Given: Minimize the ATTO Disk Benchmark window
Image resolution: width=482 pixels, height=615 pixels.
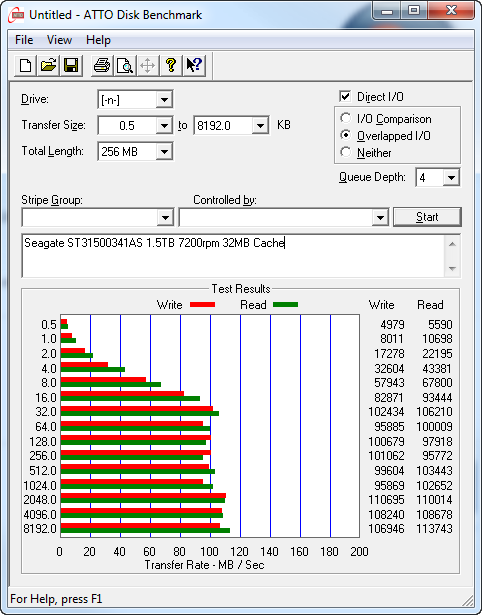Looking at the screenshot, I should point(387,11).
